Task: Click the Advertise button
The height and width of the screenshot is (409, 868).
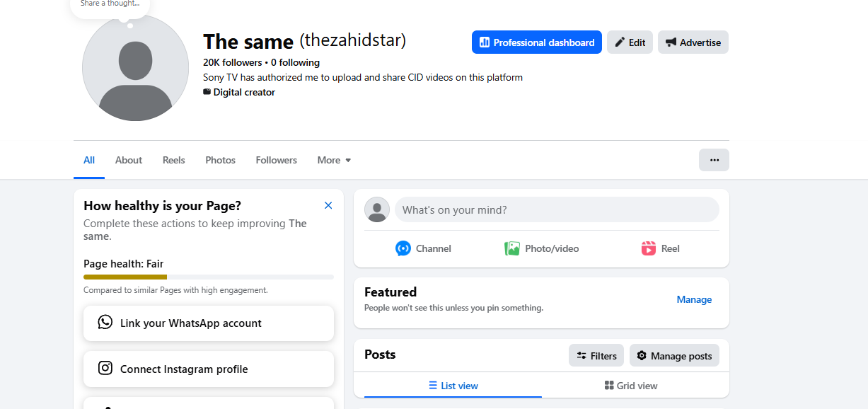Action: click(693, 42)
